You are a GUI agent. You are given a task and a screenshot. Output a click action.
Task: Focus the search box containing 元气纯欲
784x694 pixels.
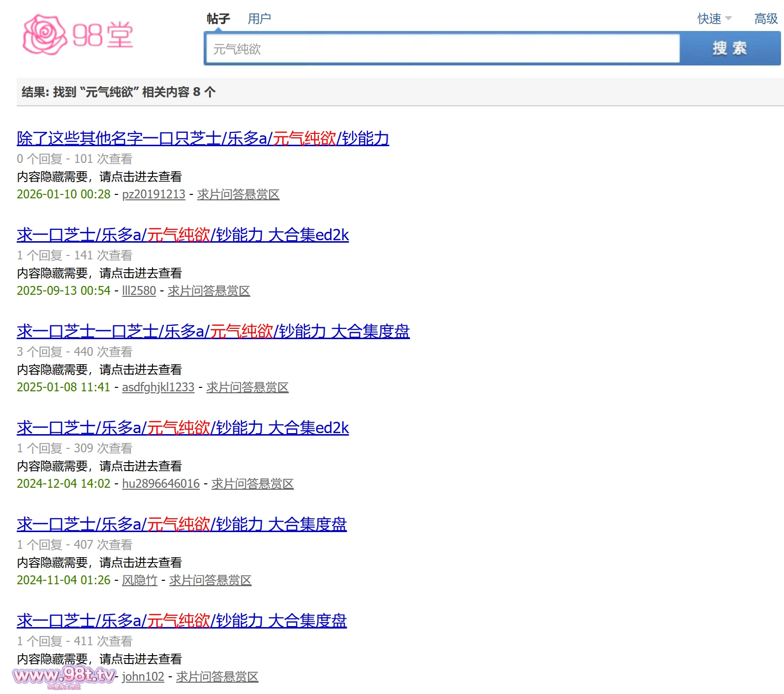click(x=442, y=49)
